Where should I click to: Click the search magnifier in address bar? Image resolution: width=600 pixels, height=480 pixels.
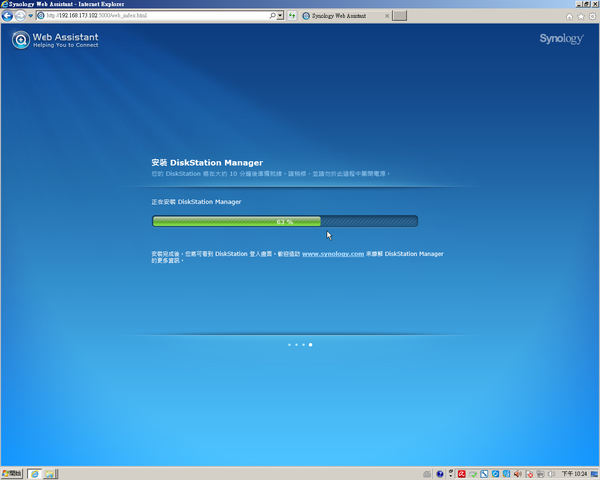[272, 16]
